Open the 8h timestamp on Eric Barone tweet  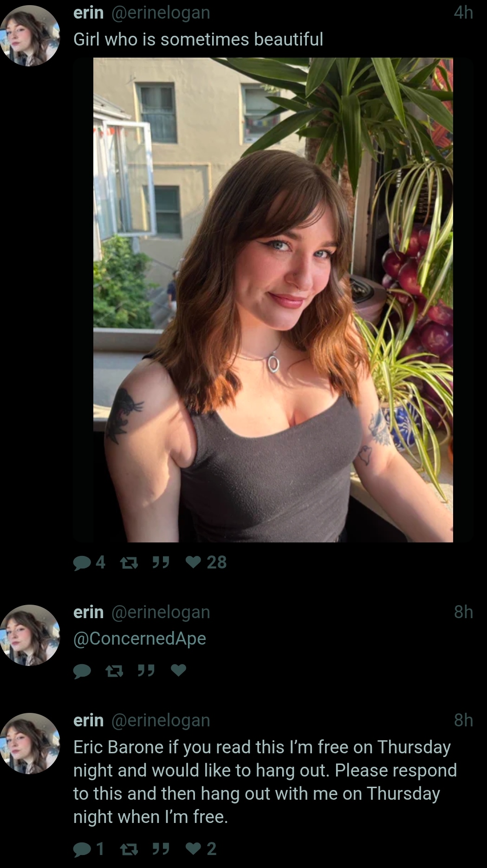tap(463, 720)
